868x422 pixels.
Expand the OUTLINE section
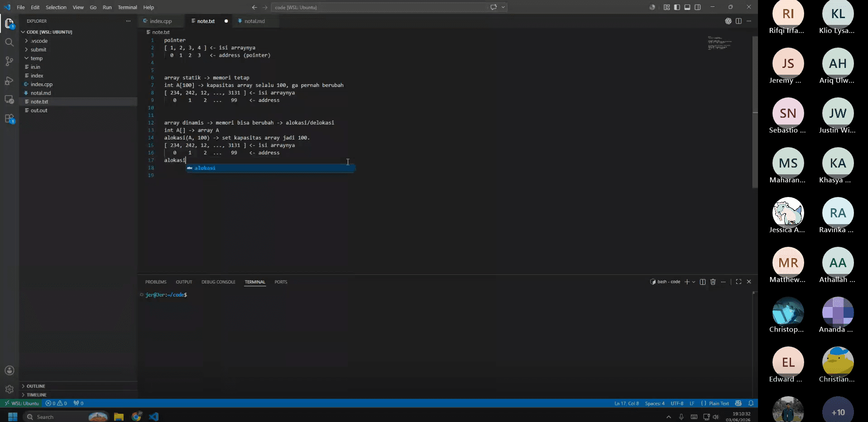[x=78, y=386]
